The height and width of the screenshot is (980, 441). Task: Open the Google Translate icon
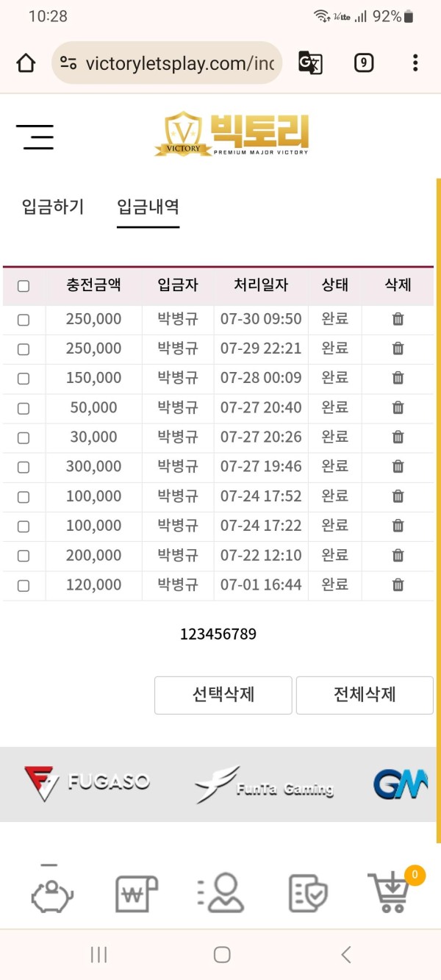(310, 63)
